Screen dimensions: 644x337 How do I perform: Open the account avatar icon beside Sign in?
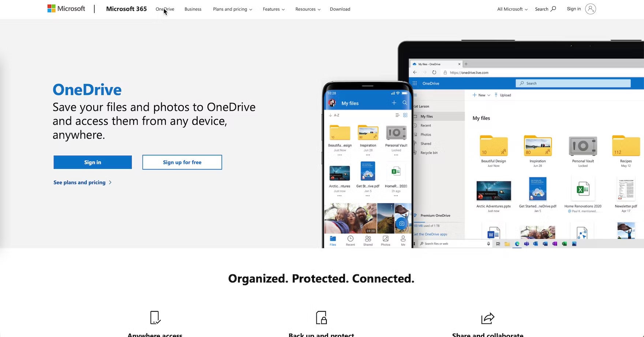coord(590,9)
